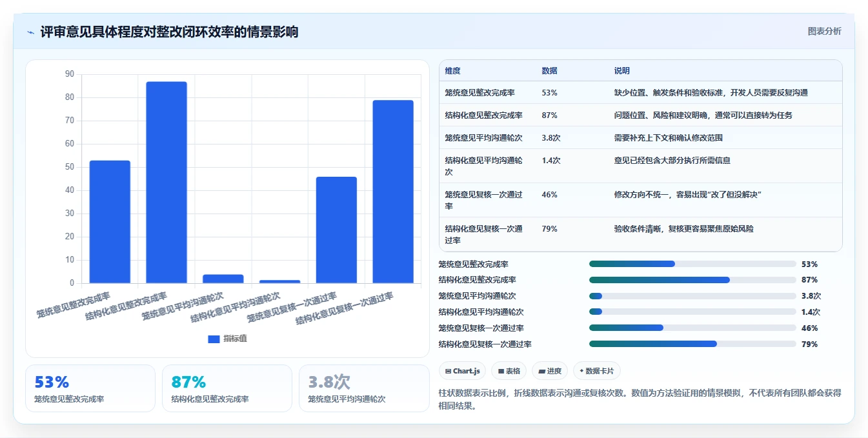Click the description starting 验收条件清晰
868x438 pixels.
tap(683, 228)
